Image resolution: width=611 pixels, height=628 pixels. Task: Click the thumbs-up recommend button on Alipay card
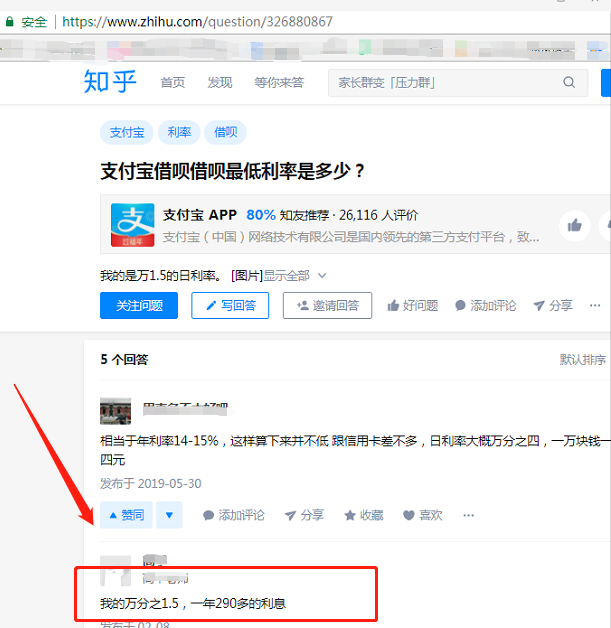(x=575, y=225)
